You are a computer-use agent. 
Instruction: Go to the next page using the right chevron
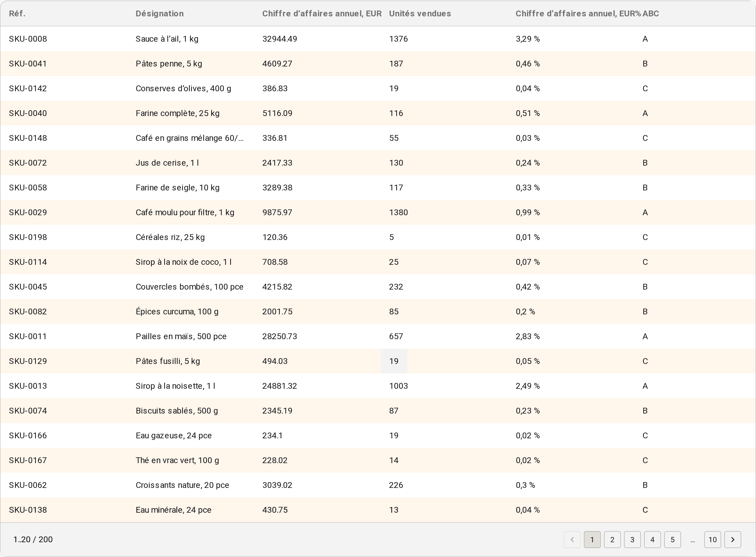tap(733, 540)
